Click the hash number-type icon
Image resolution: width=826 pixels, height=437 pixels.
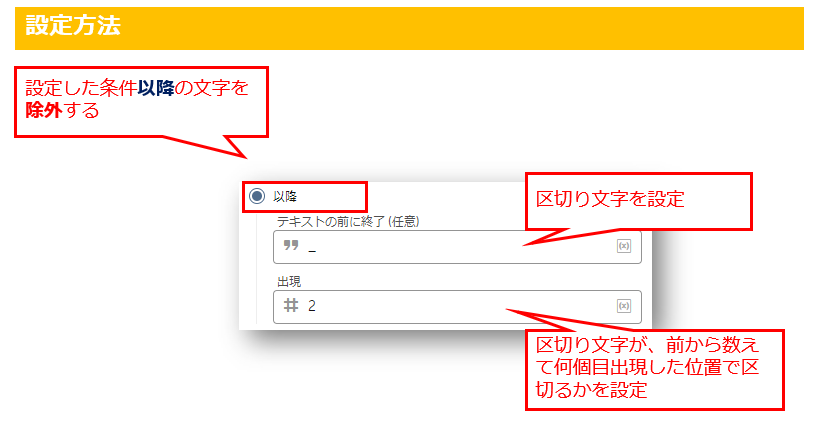coord(291,305)
